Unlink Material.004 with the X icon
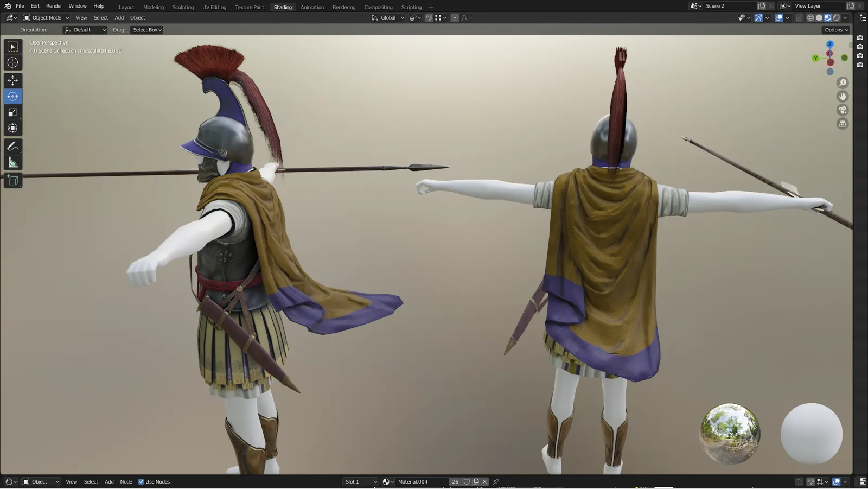 click(x=485, y=482)
